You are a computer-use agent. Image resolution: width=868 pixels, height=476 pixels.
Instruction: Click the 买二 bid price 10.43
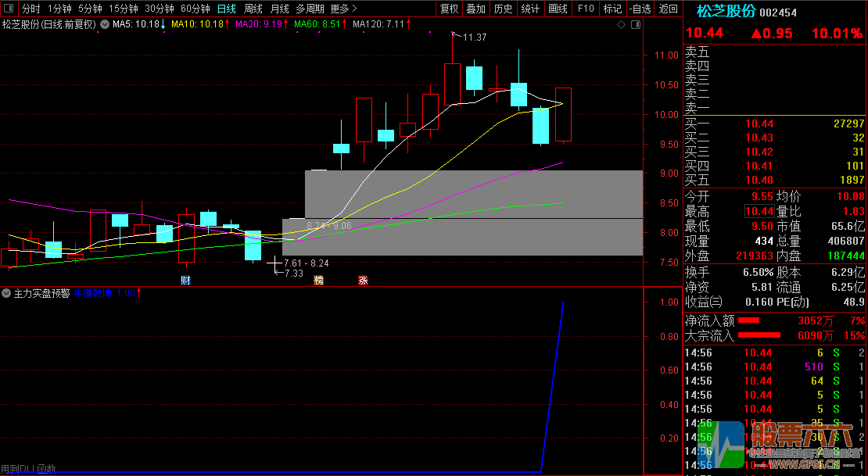(x=759, y=138)
